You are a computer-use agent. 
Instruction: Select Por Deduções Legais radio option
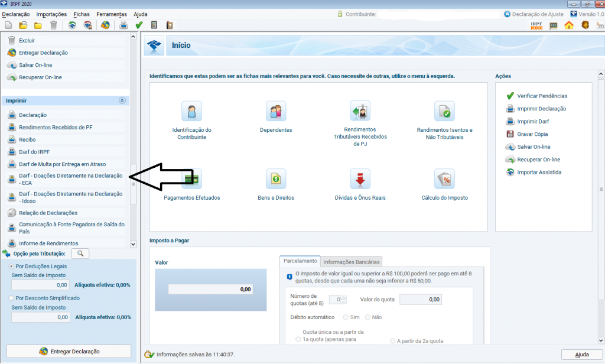tap(12, 266)
